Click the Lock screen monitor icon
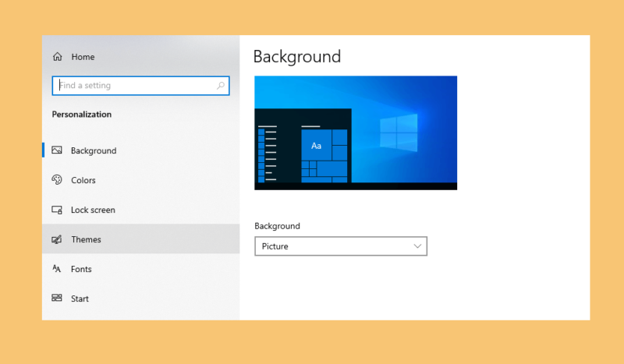624x364 pixels. pyautogui.click(x=57, y=210)
